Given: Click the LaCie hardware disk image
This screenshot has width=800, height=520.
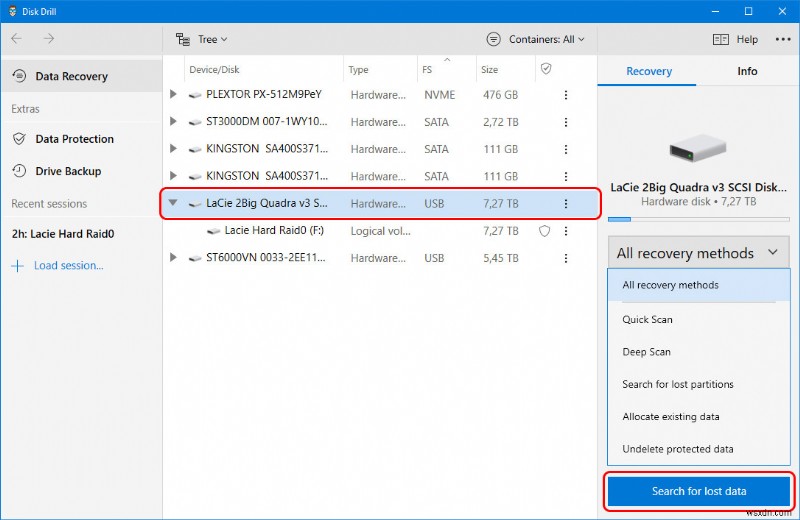Looking at the screenshot, I should 697,148.
